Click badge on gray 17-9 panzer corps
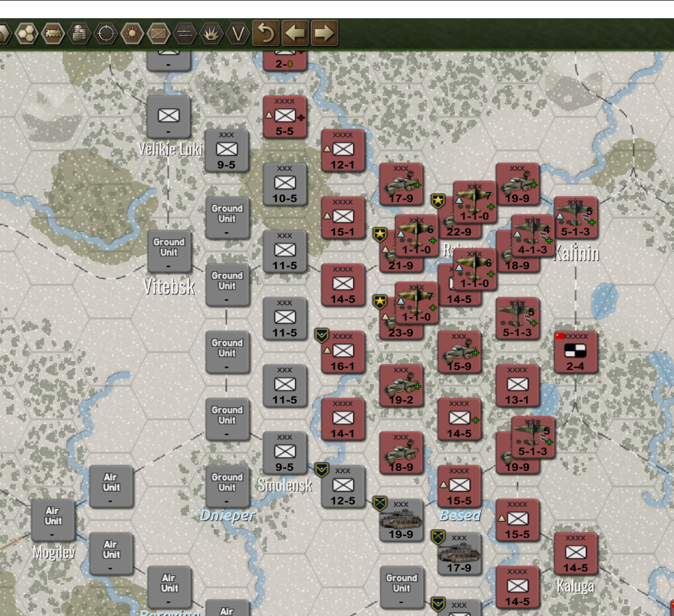Viewport: 674px width, 616px height. tap(438, 537)
